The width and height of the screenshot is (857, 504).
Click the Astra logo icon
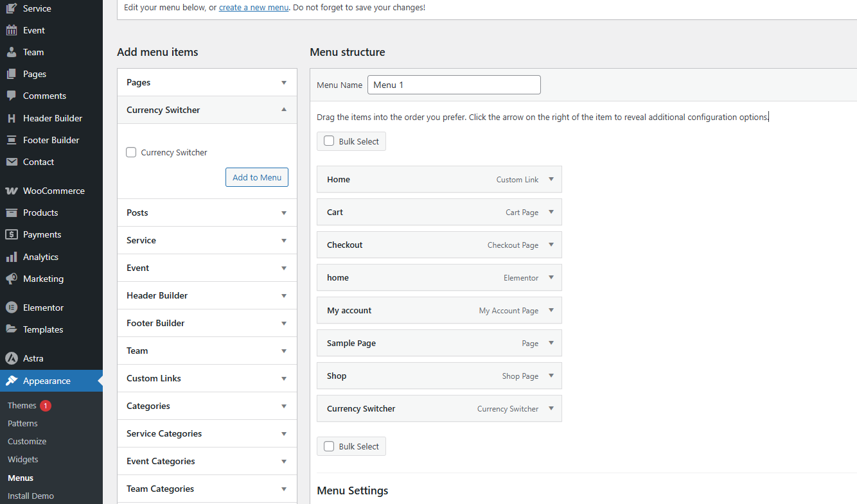point(12,358)
